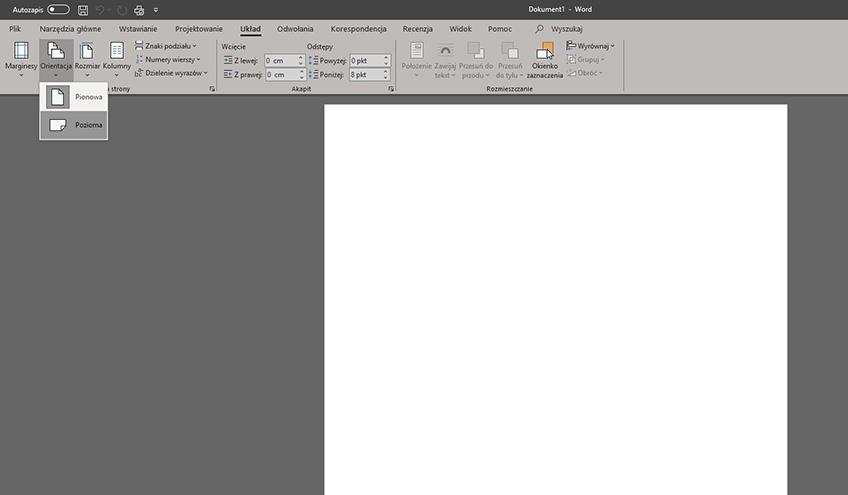Switch to Projektowanie tab
The width and height of the screenshot is (848, 495).
coord(198,29)
